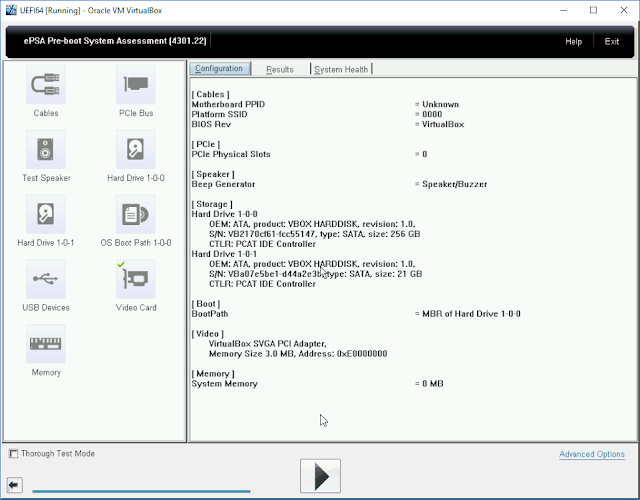This screenshot has height=500, width=640.
Task: Click the "[ Cables ]" section heading
Action: pos(211,94)
